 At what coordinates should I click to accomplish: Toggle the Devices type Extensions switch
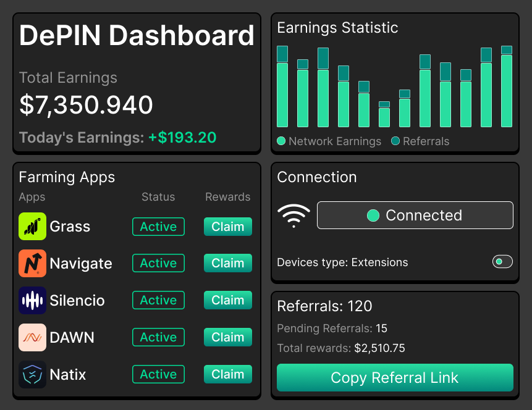coord(502,261)
